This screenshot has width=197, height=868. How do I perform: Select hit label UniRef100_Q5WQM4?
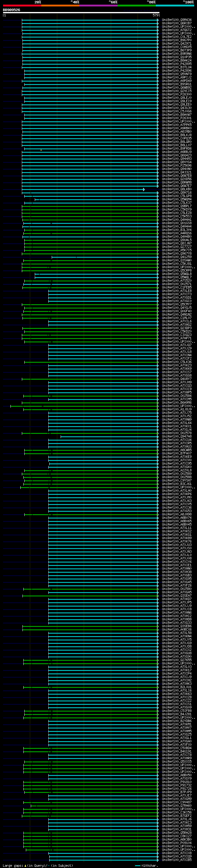click(177, 199)
